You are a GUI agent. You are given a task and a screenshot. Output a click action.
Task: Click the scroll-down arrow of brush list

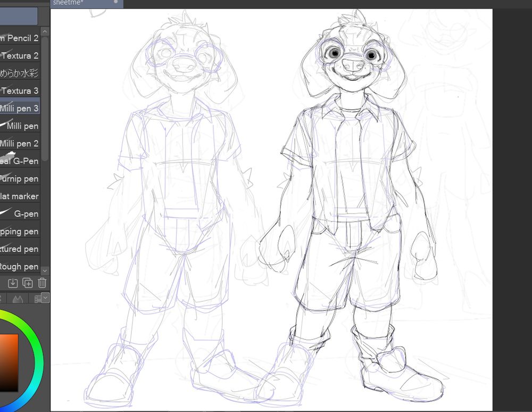pyautogui.click(x=45, y=270)
